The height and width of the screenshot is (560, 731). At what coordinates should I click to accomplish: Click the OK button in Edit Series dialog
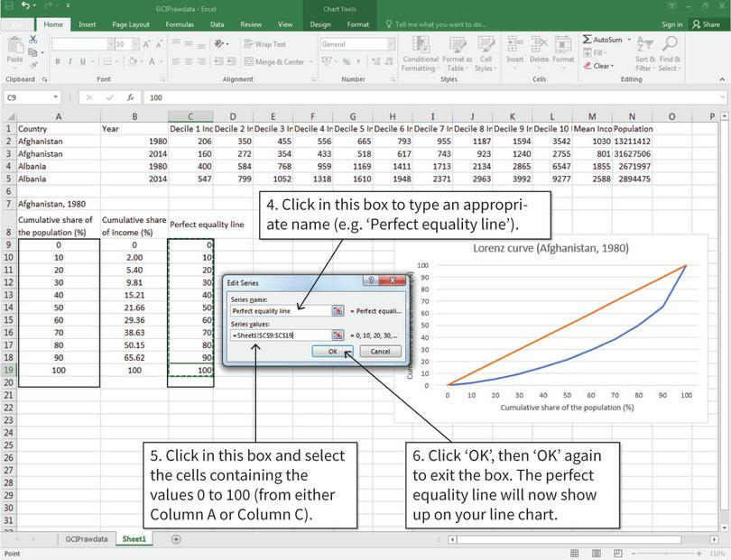click(333, 352)
